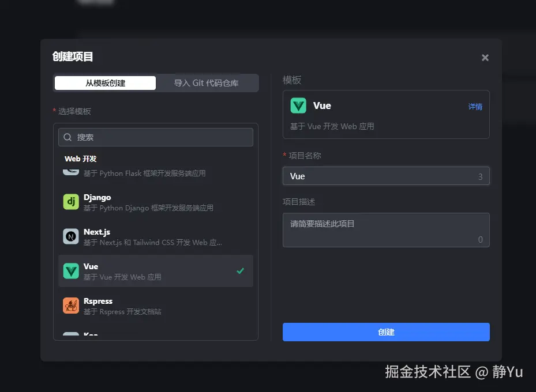The width and height of the screenshot is (536, 392).
Task: Click the Django template icon
Action: [x=71, y=202]
